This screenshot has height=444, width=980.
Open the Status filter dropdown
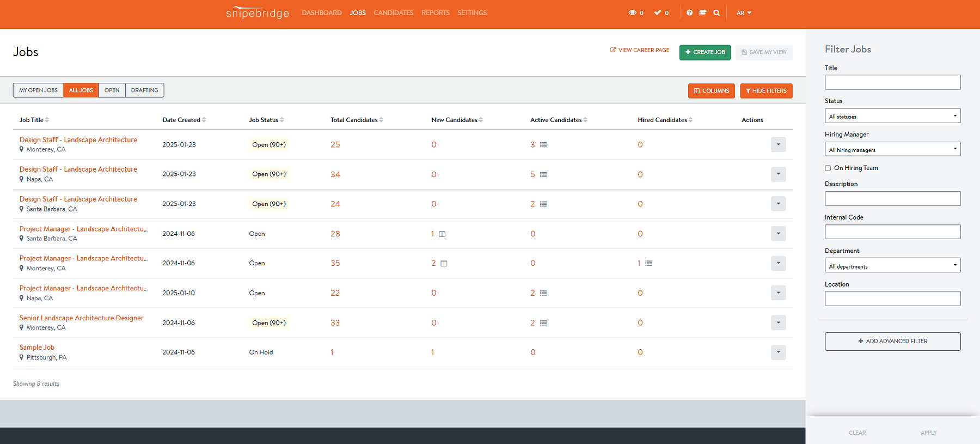(x=893, y=116)
